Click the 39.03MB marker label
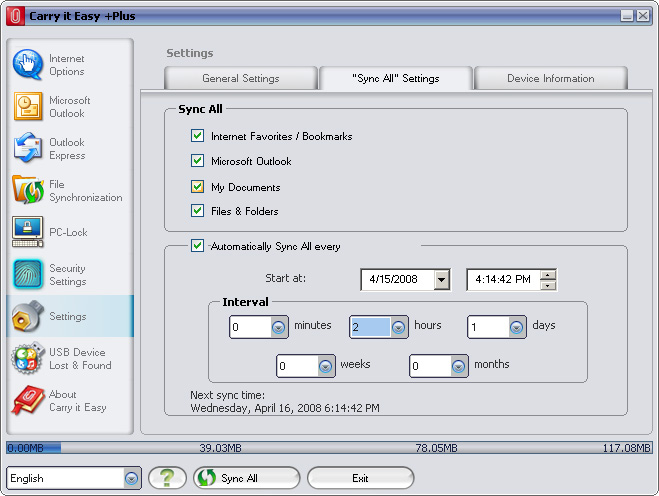The image size is (659, 496). pyautogui.click(x=220, y=448)
